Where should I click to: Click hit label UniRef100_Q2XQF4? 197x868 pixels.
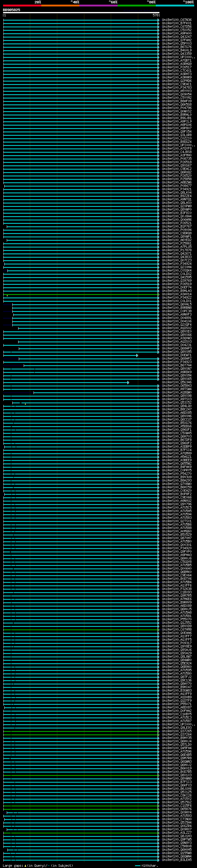click(x=177, y=325)
